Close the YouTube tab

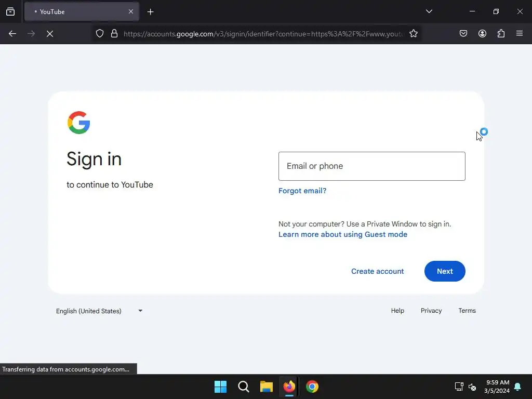(x=130, y=11)
